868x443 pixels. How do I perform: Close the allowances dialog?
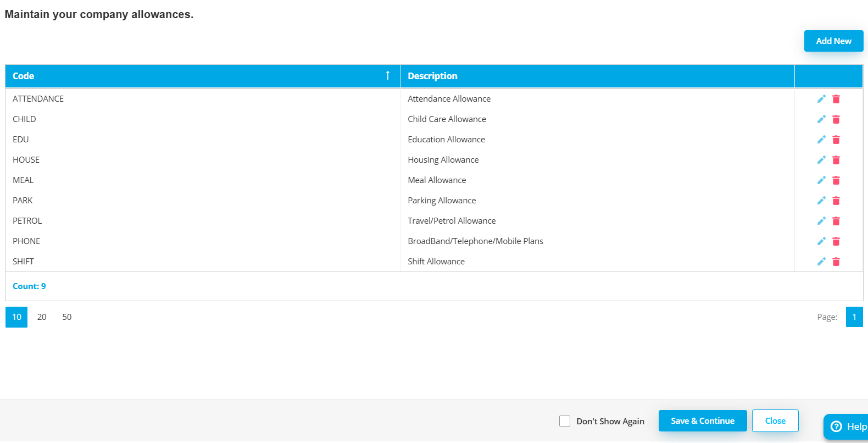(x=775, y=421)
